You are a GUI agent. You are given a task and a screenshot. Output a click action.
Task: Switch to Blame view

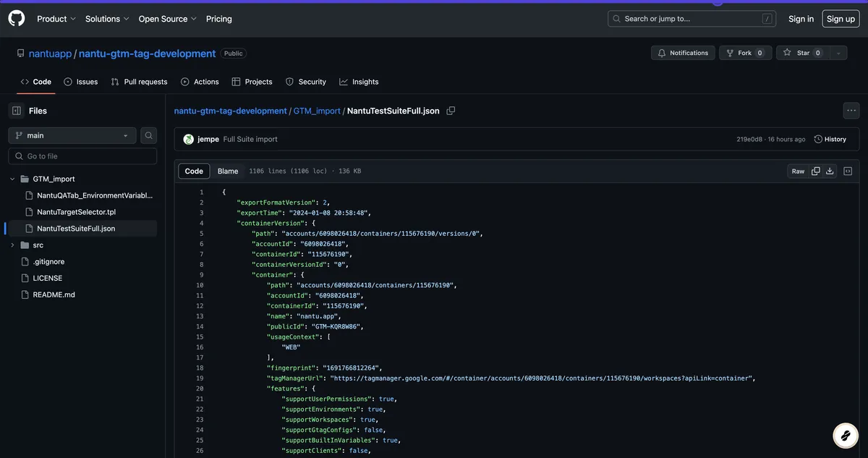[228, 171]
